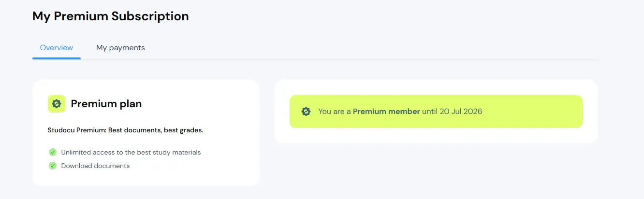644x199 pixels.
Task: Select the Overview tab
Action: (57, 48)
